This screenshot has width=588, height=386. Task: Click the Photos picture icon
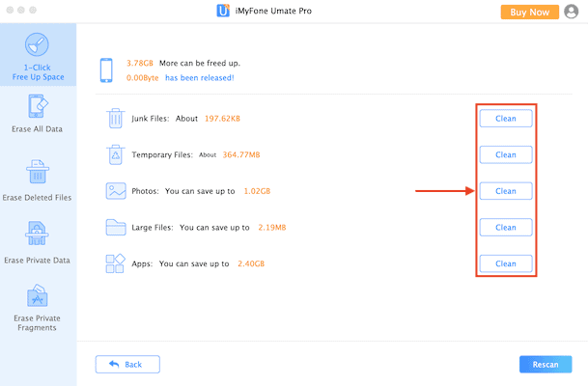pyautogui.click(x=116, y=191)
